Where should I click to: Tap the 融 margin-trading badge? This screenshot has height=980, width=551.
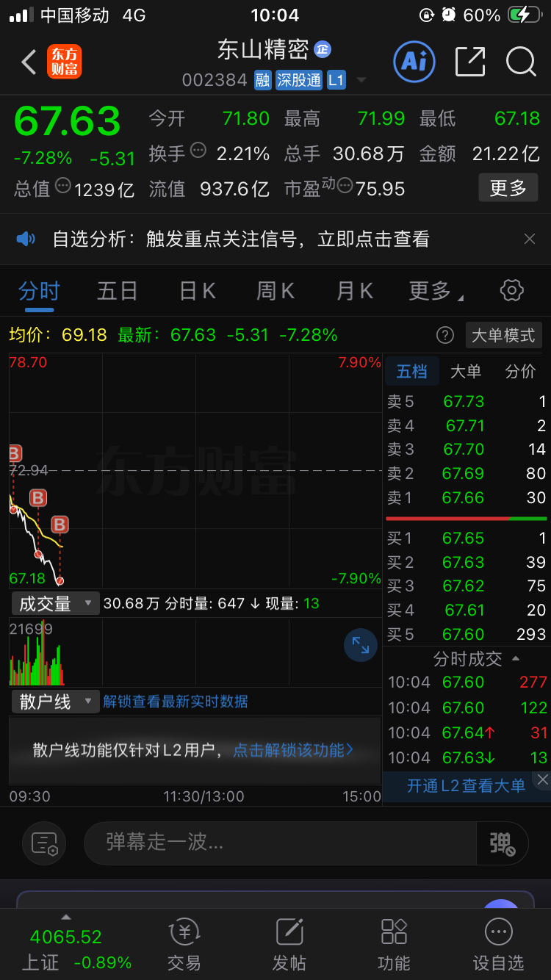263,80
